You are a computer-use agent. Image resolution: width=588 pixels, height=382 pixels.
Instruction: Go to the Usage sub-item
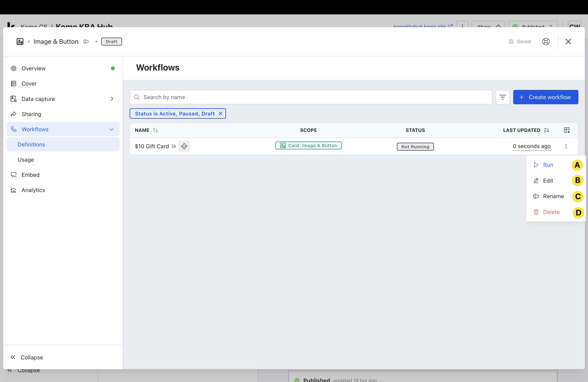tap(26, 160)
